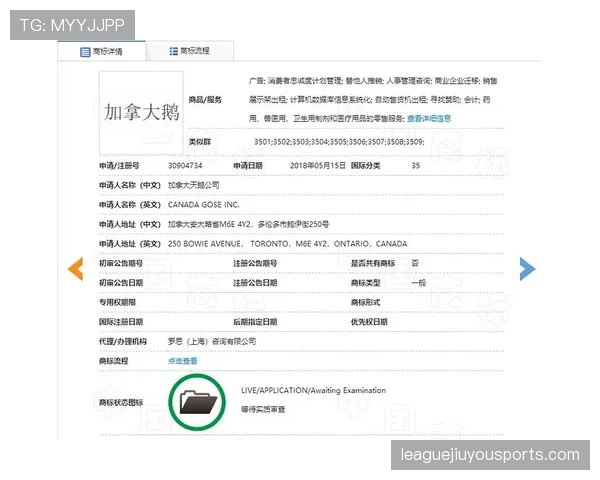Click the grid icon beside 商标详情

[85, 52]
